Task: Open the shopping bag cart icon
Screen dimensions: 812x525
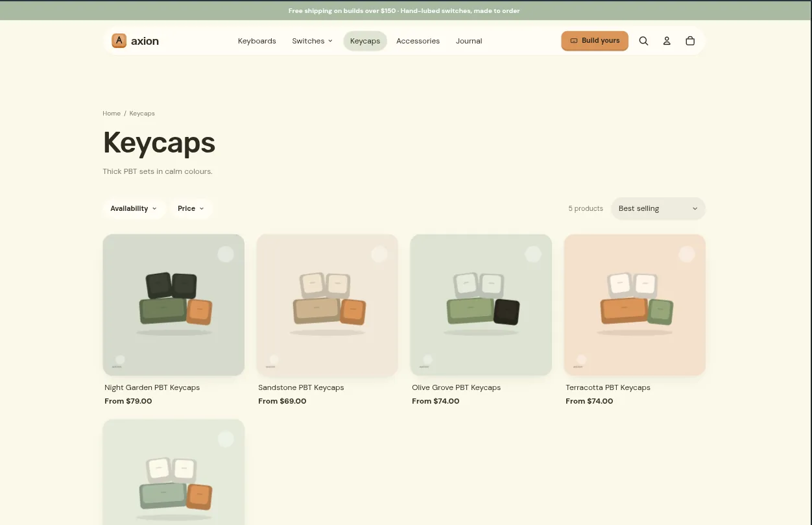Action: pos(690,41)
